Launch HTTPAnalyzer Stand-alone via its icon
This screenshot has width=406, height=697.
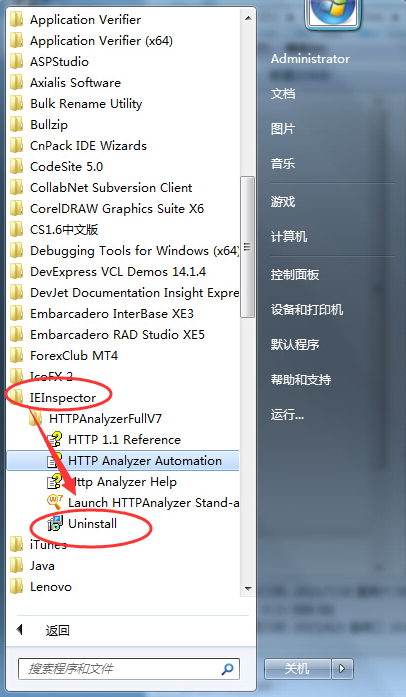point(55,502)
